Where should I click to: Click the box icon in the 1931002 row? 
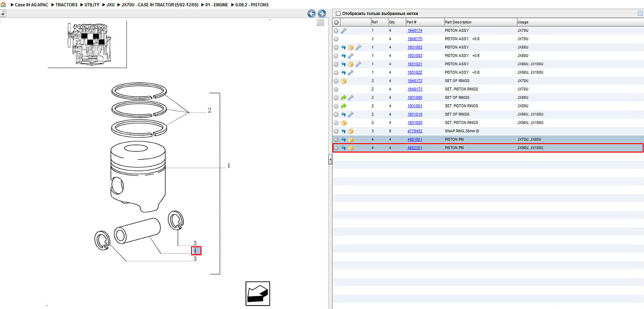pos(351,48)
